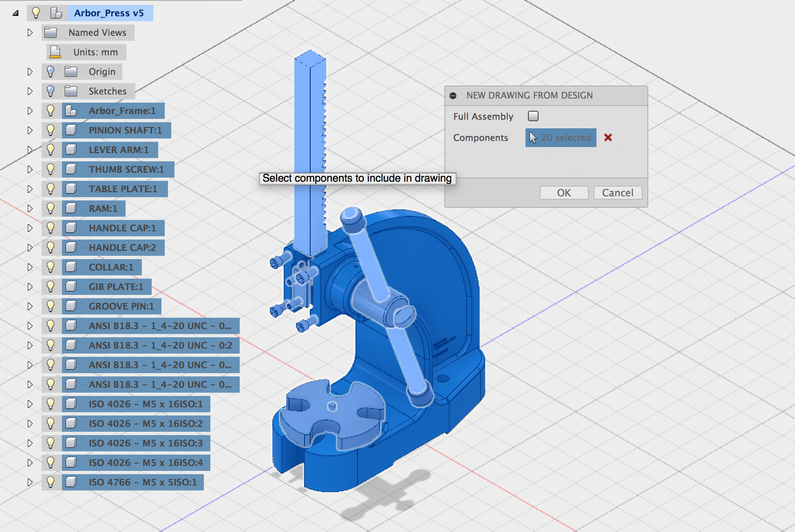795x532 pixels.
Task: Click the Named Views folder icon
Action: coord(50,33)
